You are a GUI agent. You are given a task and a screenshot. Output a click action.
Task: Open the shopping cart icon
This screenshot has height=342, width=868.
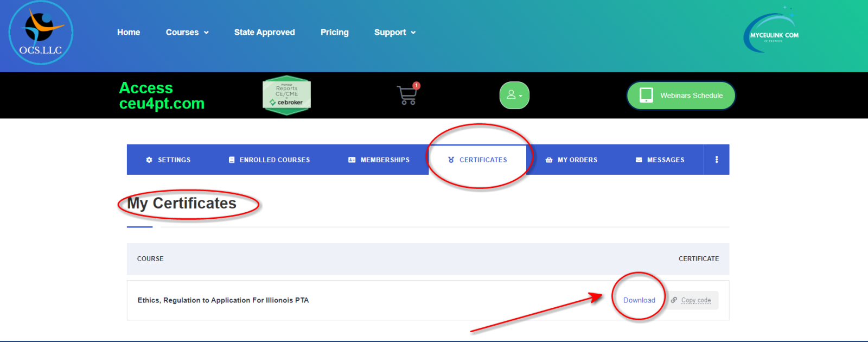pos(407,95)
